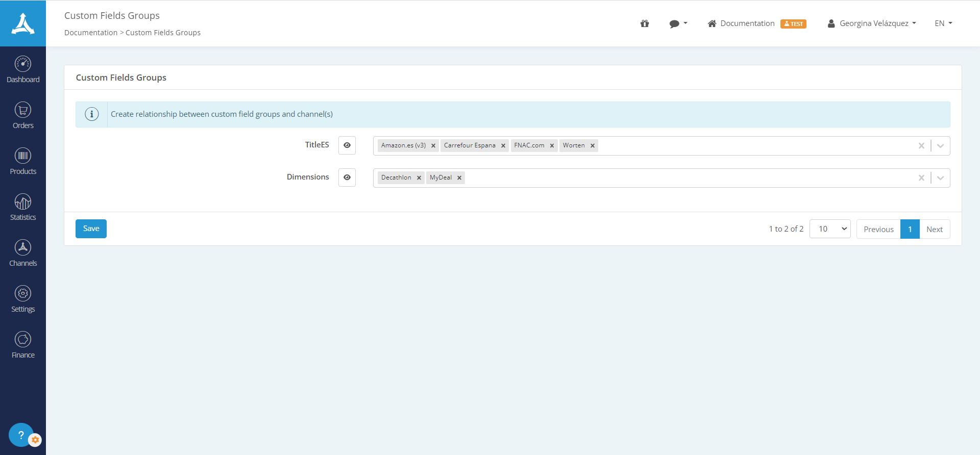The image size is (980, 455).
Task: Toggle visibility eye for TitleES group
Action: pos(347,145)
